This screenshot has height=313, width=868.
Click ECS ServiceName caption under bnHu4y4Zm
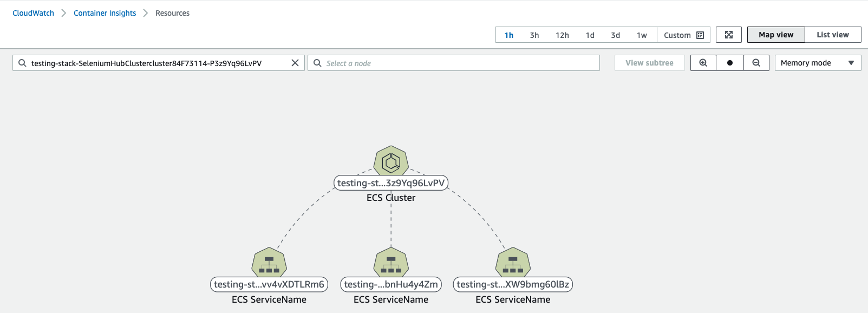click(391, 299)
